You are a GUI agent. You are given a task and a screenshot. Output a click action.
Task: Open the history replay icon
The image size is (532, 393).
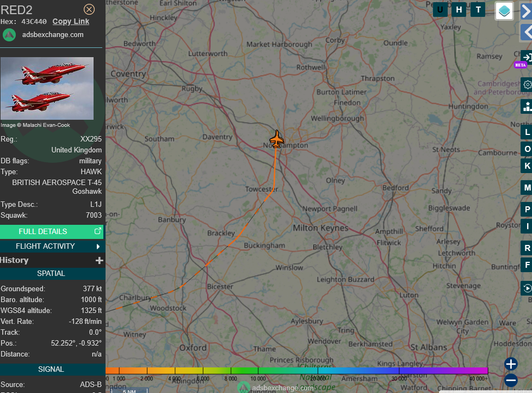(x=527, y=288)
